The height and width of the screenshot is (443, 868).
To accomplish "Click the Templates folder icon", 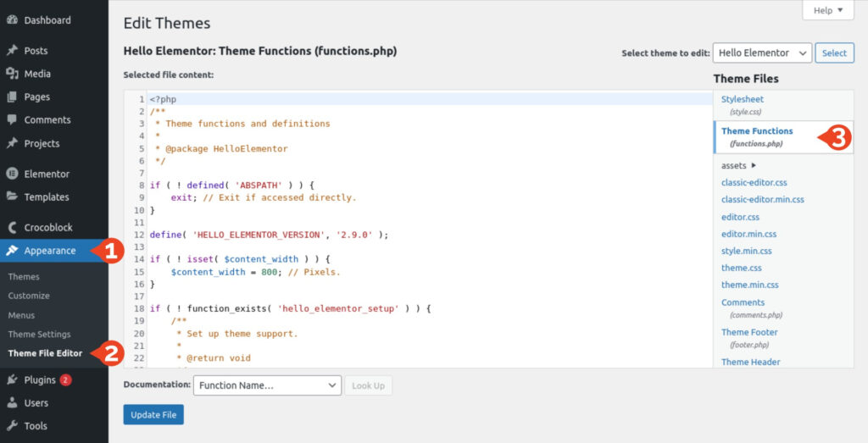I will pos(12,197).
